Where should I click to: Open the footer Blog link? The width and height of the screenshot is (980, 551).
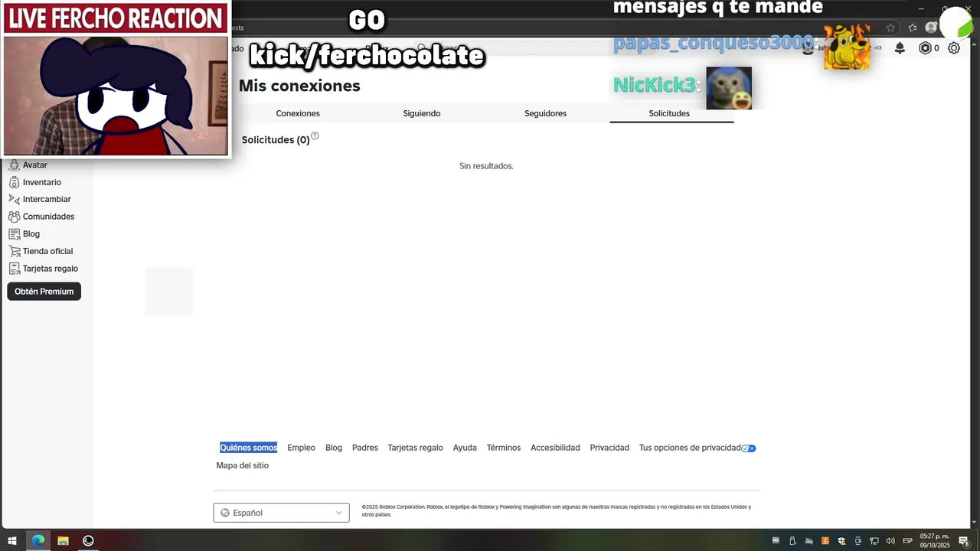click(334, 448)
